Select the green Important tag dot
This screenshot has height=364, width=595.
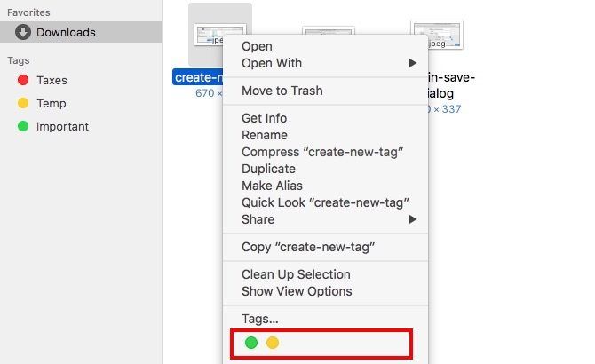click(23, 126)
